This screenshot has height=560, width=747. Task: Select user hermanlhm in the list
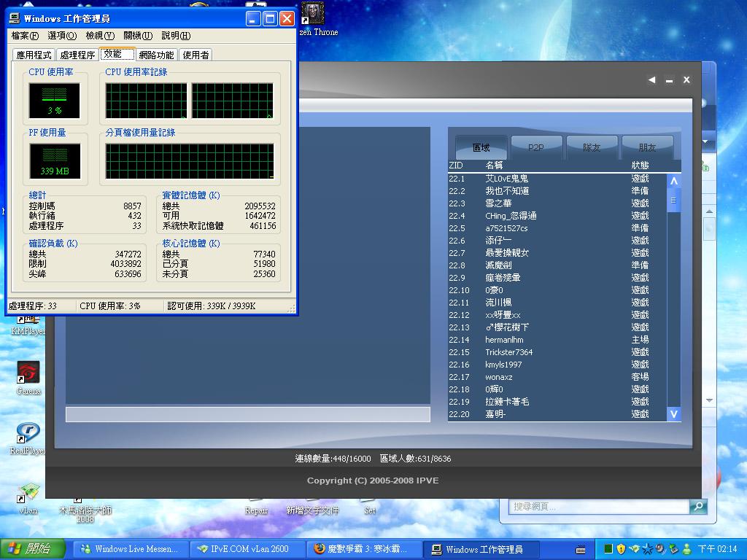(x=504, y=340)
